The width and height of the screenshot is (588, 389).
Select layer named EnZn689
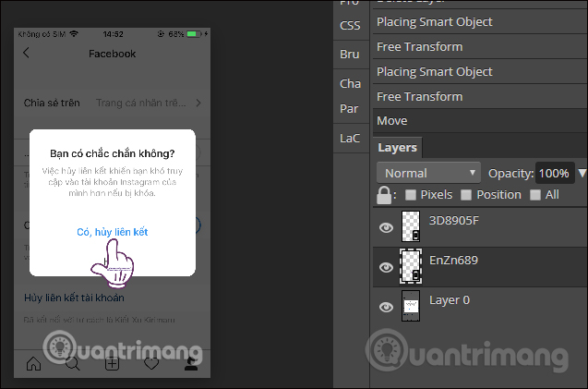pos(453,261)
